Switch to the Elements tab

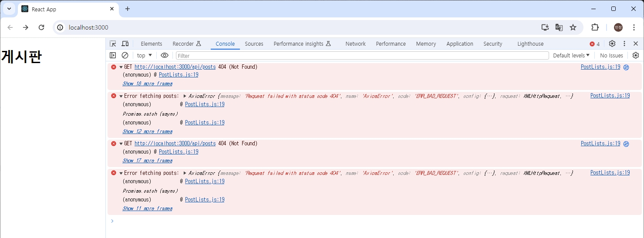point(152,44)
